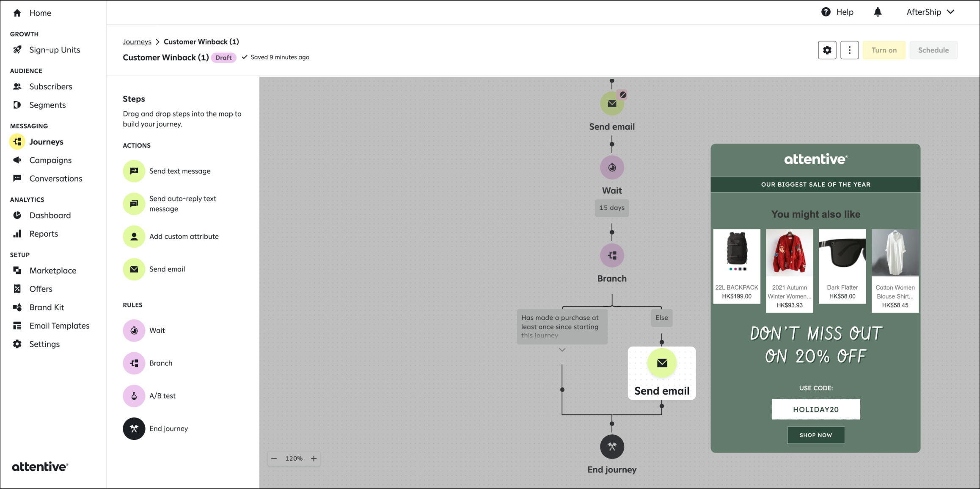
Task: Open Email Templates menu item
Action: point(59,326)
